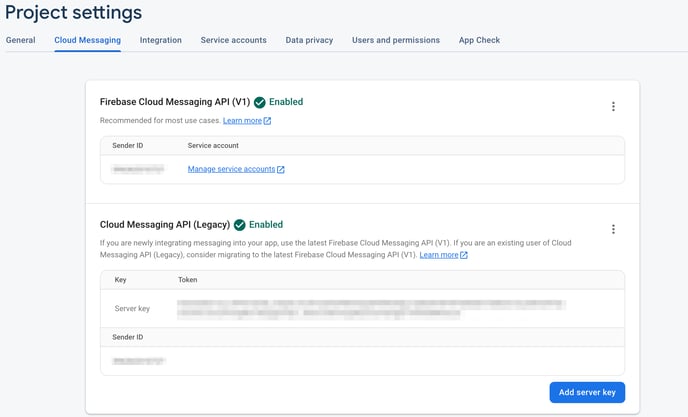Open the Service accounts tab
688x417 pixels.
point(233,40)
